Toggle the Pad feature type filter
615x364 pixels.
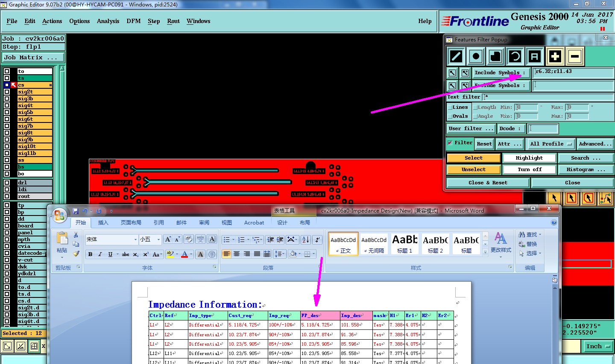click(x=476, y=56)
